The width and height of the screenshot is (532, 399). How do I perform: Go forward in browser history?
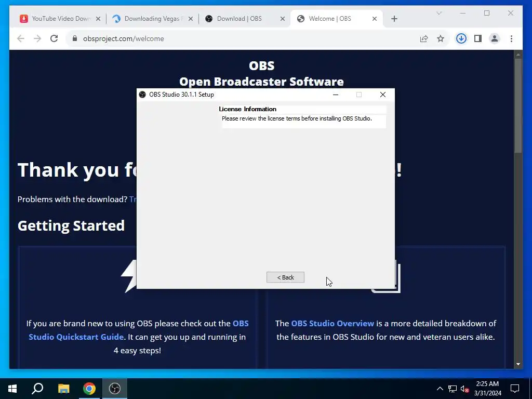[x=37, y=38]
